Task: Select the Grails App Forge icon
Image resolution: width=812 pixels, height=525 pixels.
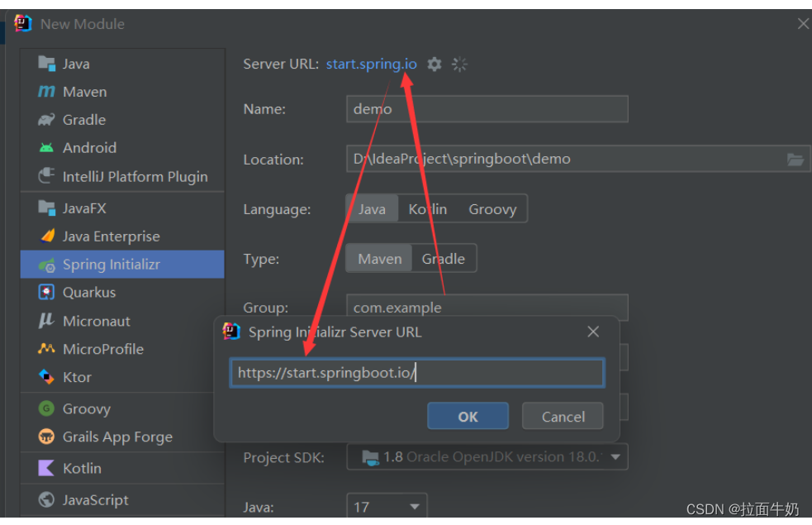Action: [x=46, y=437]
